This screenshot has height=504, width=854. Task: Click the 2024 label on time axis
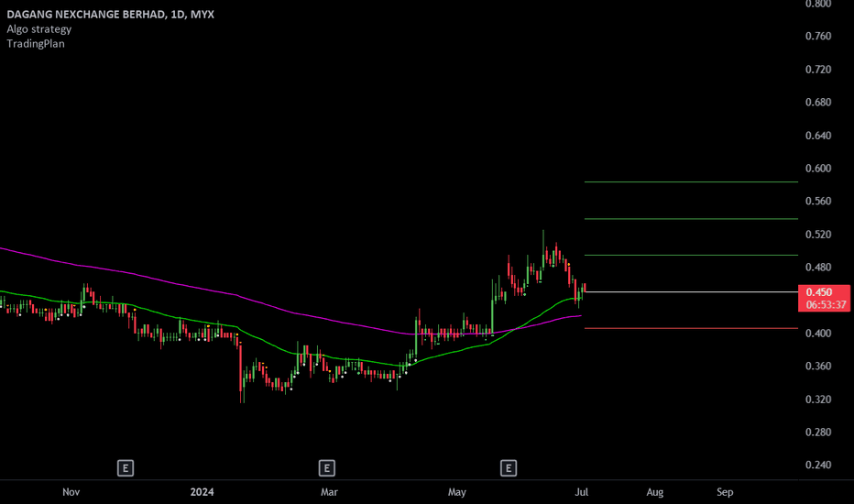(x=203, y=492)
